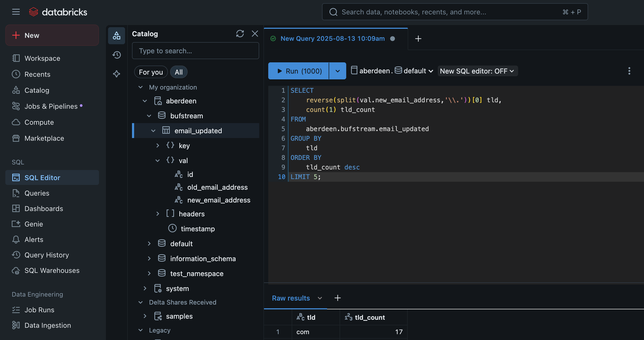Expand the headers field under val
This screenshot has height=340, width=644.
click(x=158, y=213)
